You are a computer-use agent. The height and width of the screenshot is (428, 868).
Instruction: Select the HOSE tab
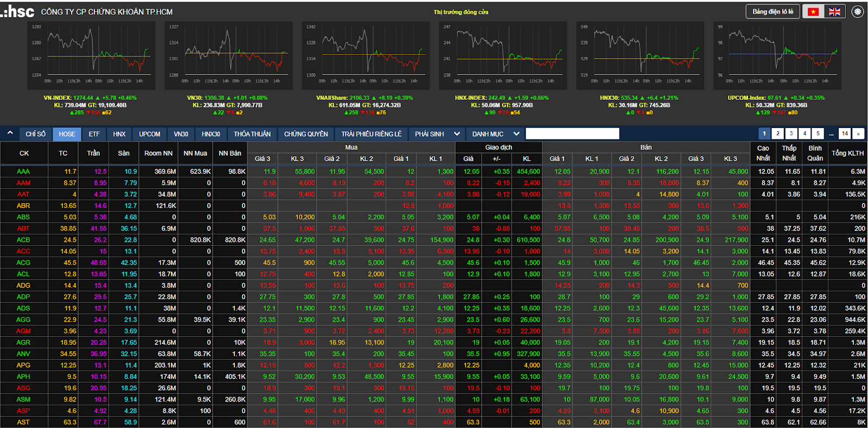(x=67, y=134)
